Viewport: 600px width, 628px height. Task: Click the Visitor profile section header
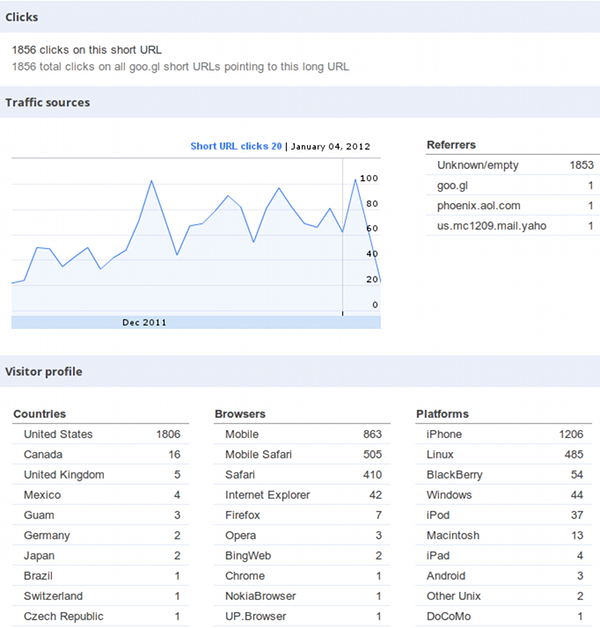tap(300, 371)
